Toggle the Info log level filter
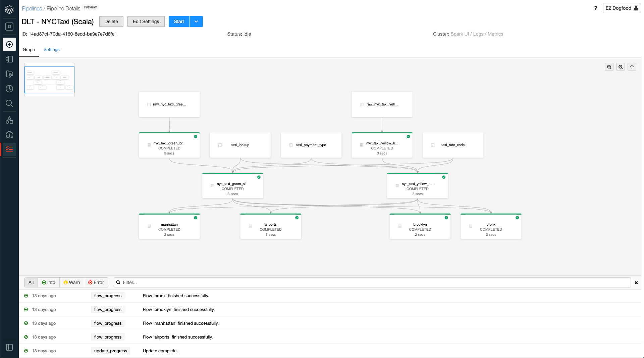644x358 pixels. [x=49, y=282]
